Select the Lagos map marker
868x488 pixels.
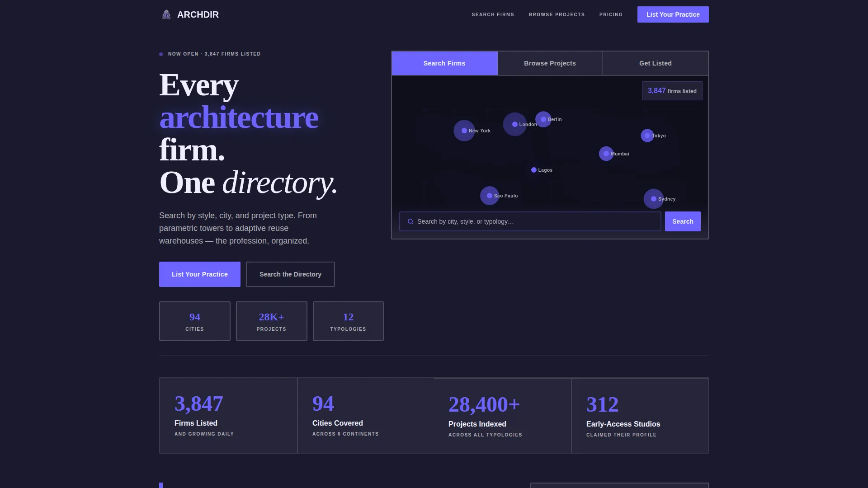pyautogui.click(x=534, y=170)
